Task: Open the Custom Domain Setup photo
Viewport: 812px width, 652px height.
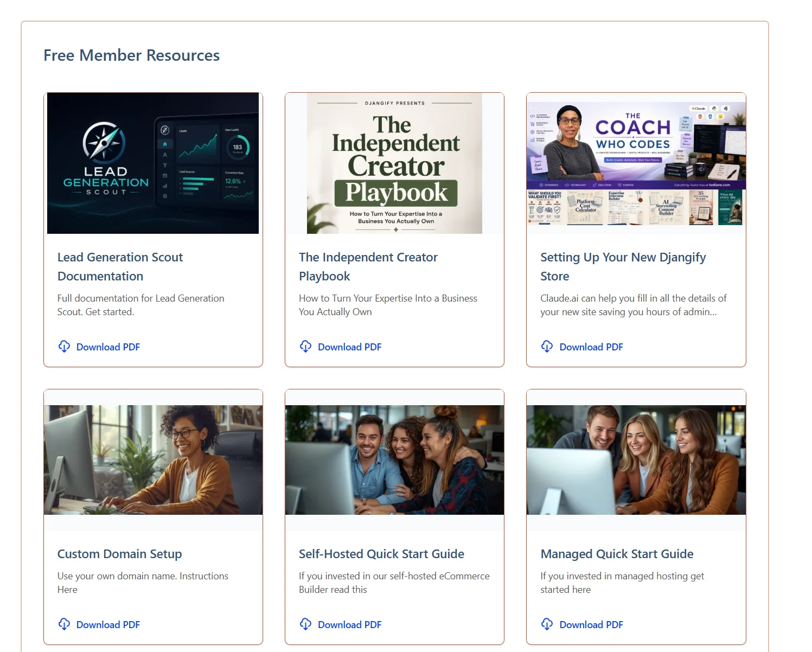Action: (x=153, y=460)
